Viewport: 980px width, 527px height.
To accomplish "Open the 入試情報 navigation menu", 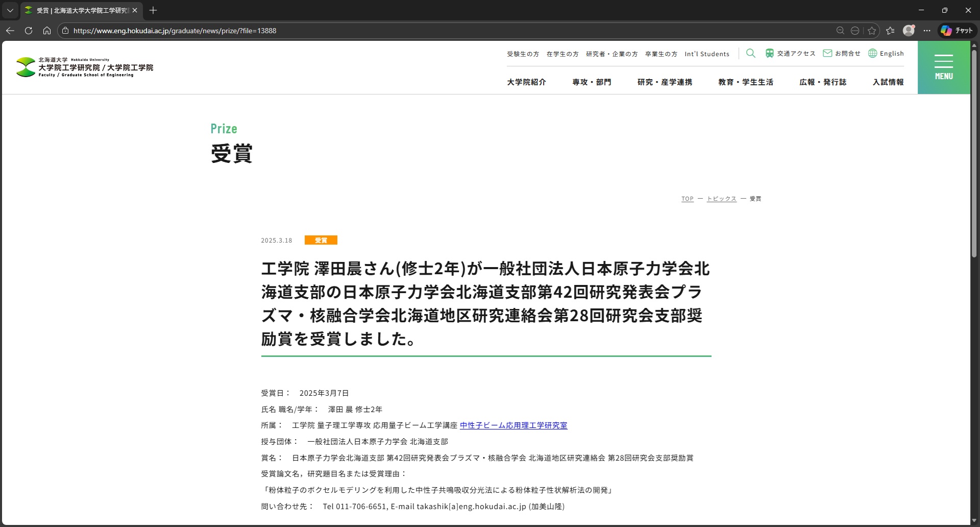I will click(888, 82).
